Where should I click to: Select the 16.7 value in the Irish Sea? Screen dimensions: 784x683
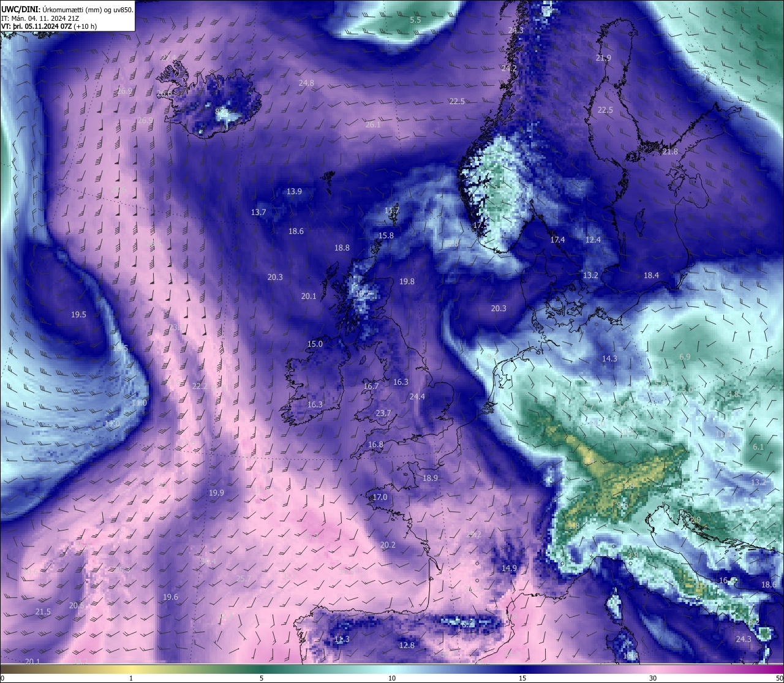click(x=371, y=387)
